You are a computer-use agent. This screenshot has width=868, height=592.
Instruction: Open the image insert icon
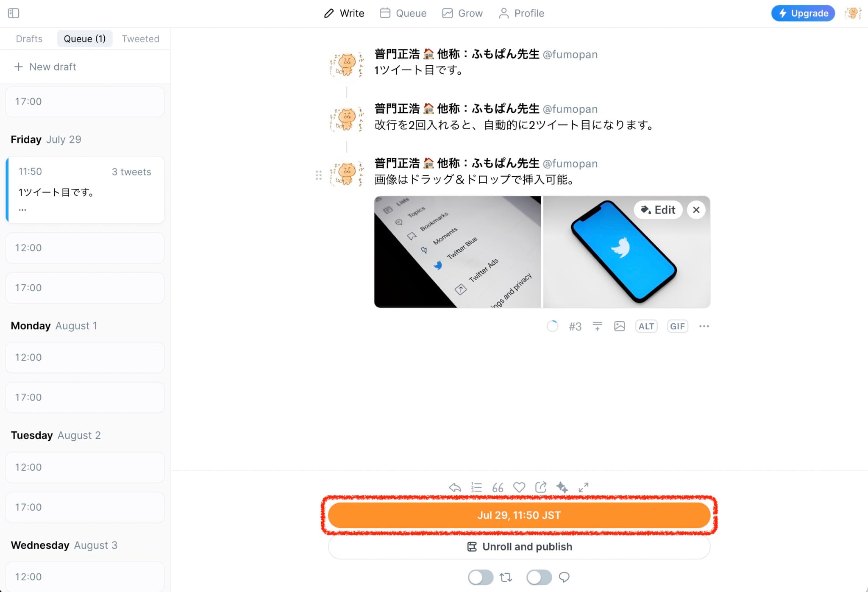coord(619,326)
